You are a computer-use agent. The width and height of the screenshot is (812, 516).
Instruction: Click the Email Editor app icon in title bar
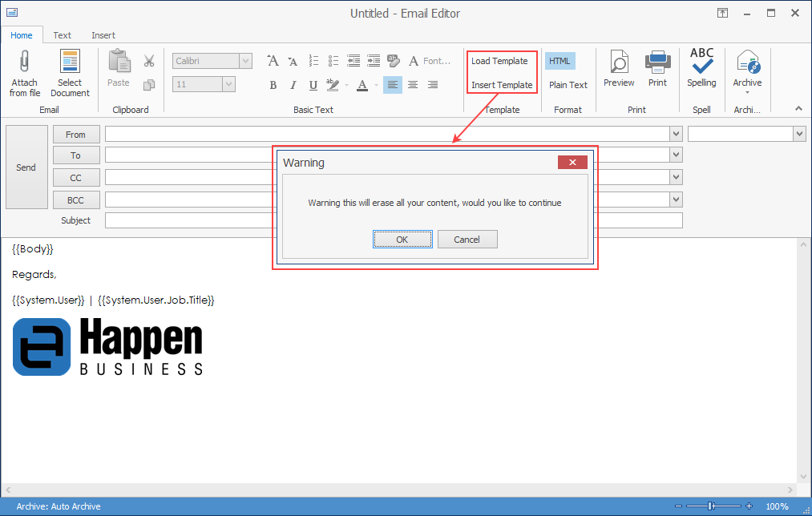[x=13, y=13]
